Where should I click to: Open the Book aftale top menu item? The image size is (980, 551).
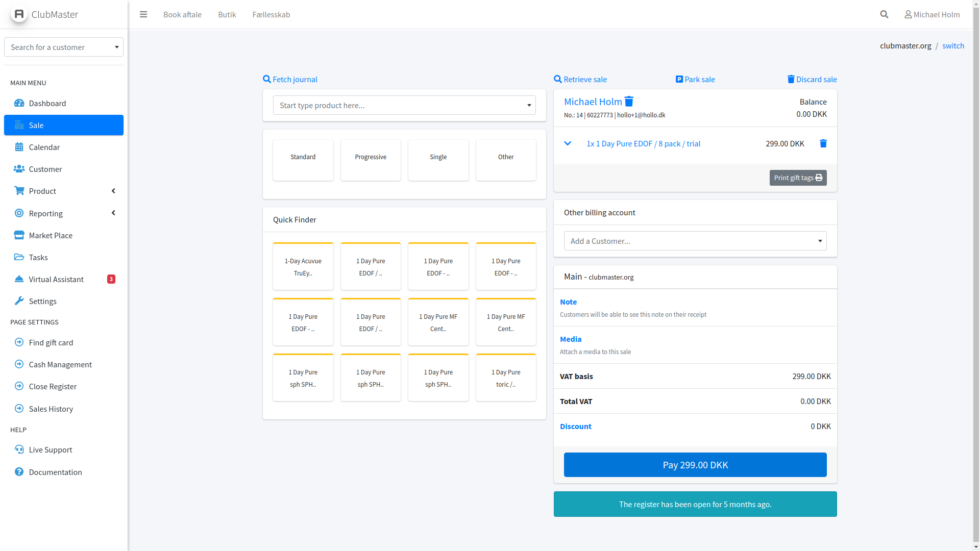pyautogui.click(x=182, y=14)
